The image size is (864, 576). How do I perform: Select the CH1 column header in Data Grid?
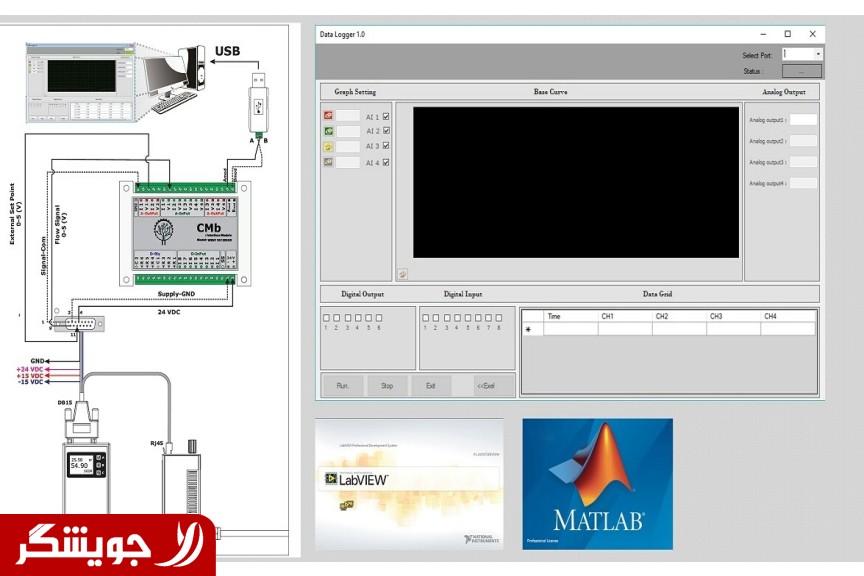(x=624, y=316)
